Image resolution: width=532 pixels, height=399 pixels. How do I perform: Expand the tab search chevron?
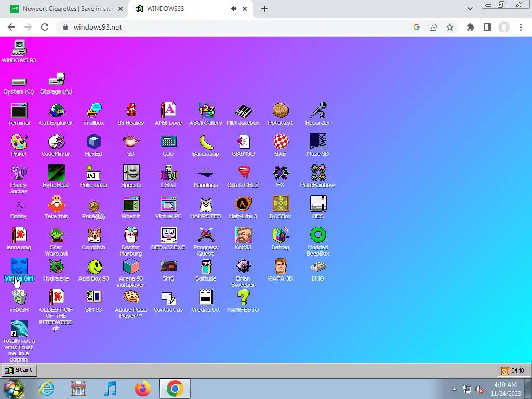point(470,9)
